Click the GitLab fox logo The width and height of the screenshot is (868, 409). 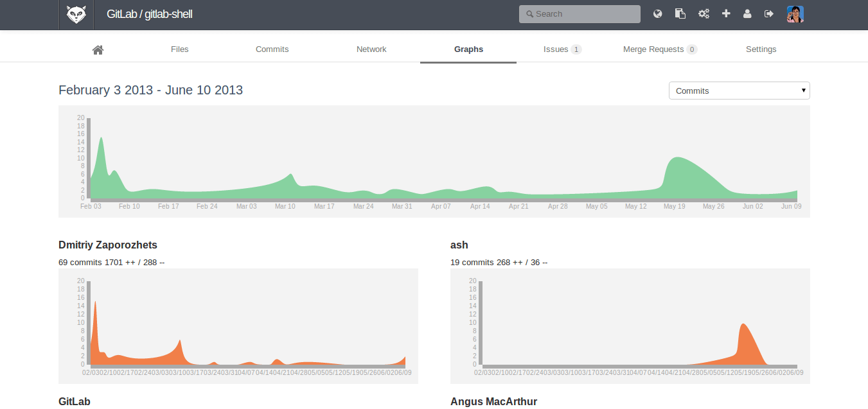76,14
